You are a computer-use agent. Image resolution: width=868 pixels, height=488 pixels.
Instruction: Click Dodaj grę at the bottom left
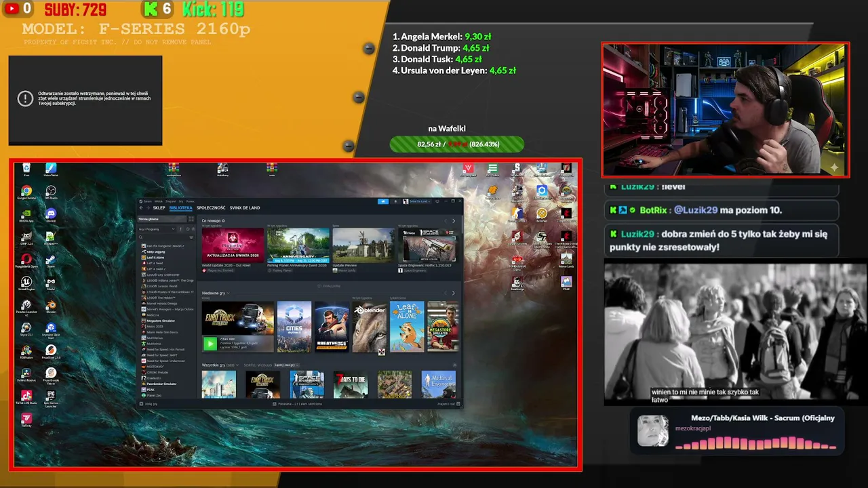pyautogui.click(x=149, y=404)
